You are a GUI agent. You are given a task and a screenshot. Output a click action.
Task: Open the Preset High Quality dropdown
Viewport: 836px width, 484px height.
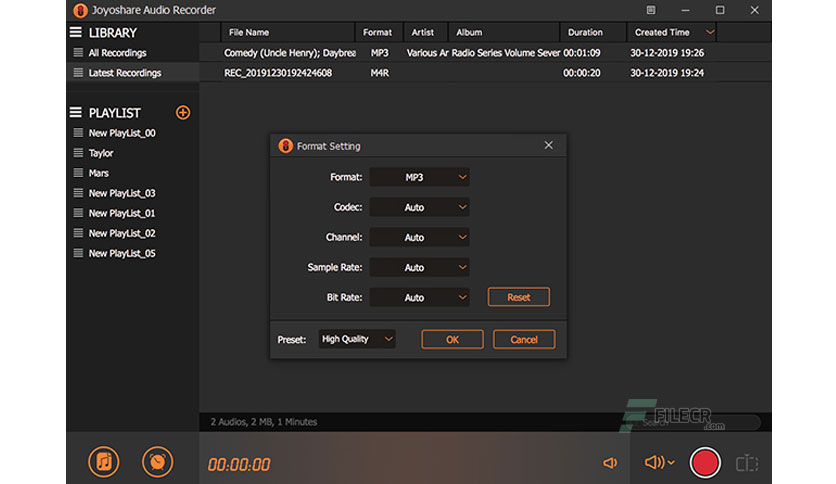point(357,339)
